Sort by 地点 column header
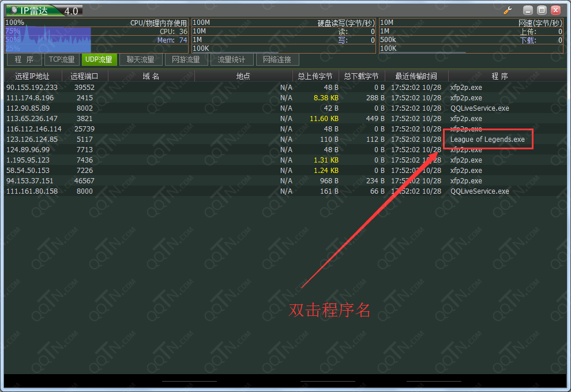The image size is (571, 392). coord(243,76)
